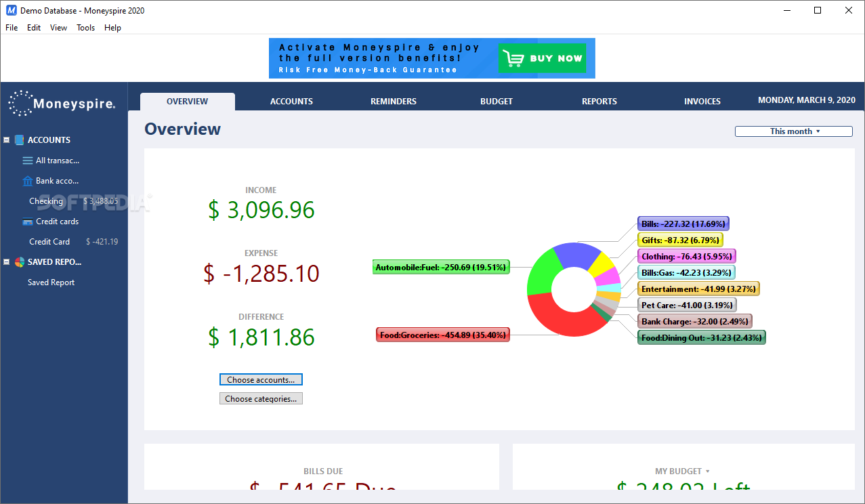
Task: Click the Food:Groceries chart label
Action: pos(442,335)
